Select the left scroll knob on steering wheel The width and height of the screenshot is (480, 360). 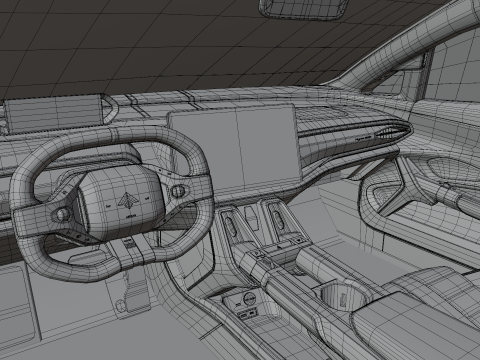pos(62,214)
